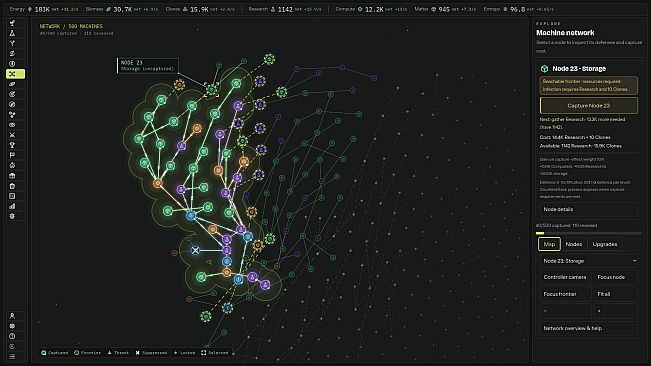
Task: Click the Frontier legend entry
Action: pos(87,353)
